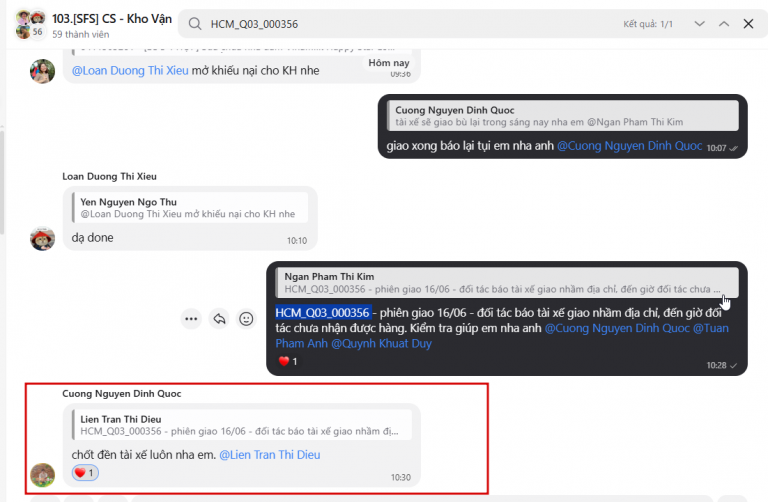The image size is (768, 502).
Task: Click @Lien Tran Thi Dieu mention link
Action: pyautogui.click(x=270, y=454)
